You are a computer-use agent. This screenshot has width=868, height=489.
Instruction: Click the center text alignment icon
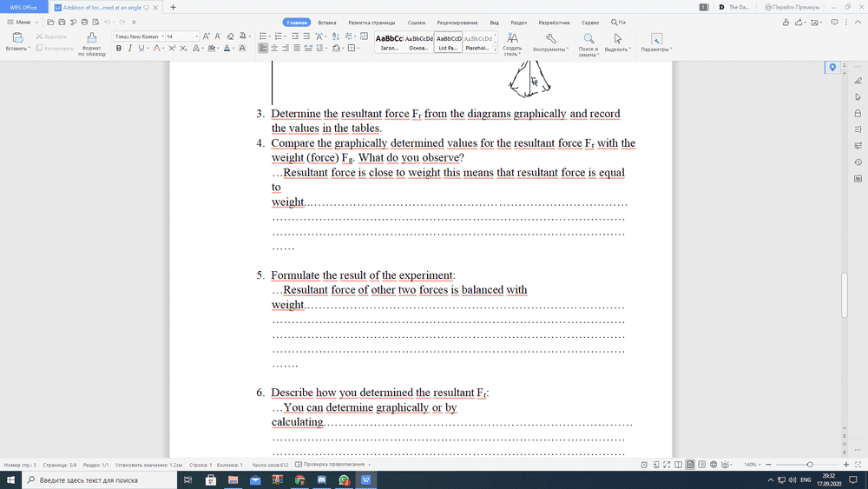pos(274,49)
